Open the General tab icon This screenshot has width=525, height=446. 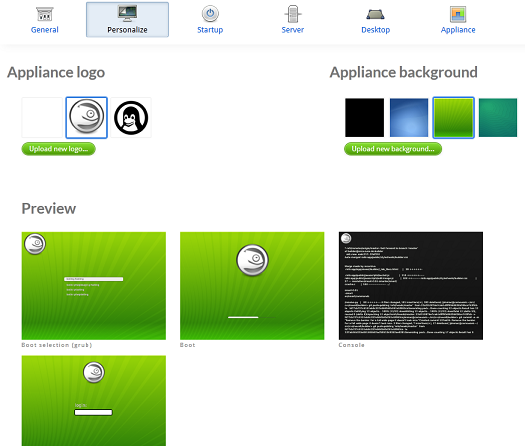coord(45,14)
